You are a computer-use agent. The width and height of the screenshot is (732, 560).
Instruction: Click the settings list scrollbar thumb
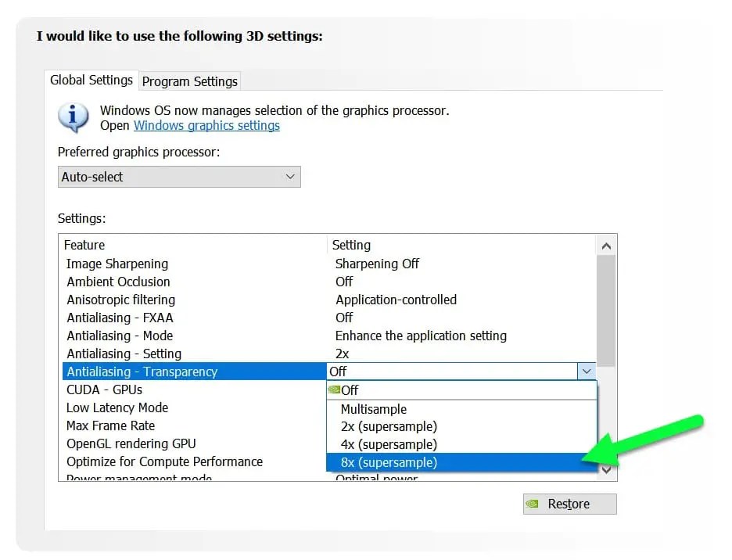coord(606,311)
